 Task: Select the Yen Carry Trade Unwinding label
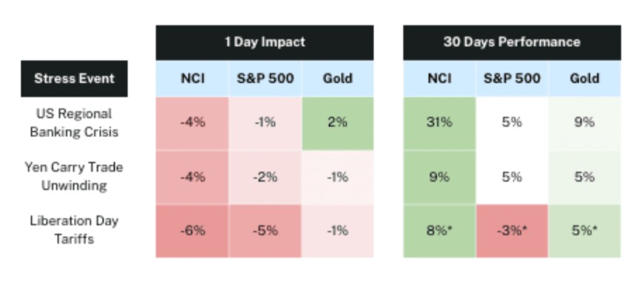[x=75, y=176]
